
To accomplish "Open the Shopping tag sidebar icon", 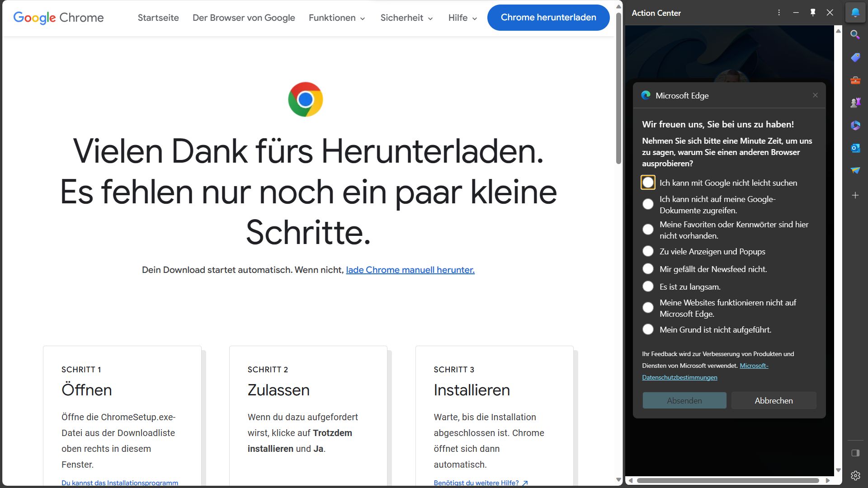I will point(855,57).
